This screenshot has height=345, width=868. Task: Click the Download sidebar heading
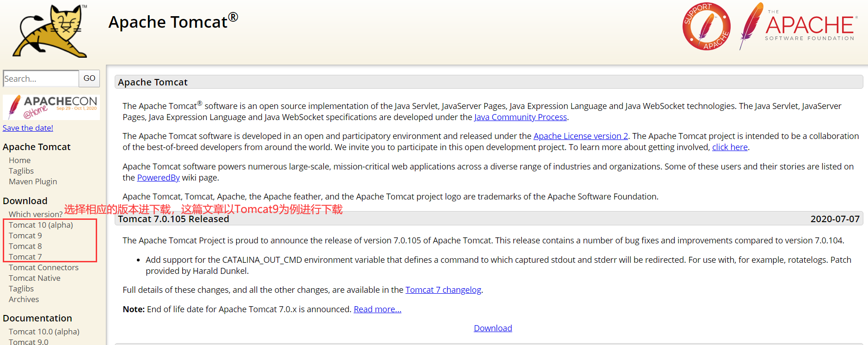point(25,201)
